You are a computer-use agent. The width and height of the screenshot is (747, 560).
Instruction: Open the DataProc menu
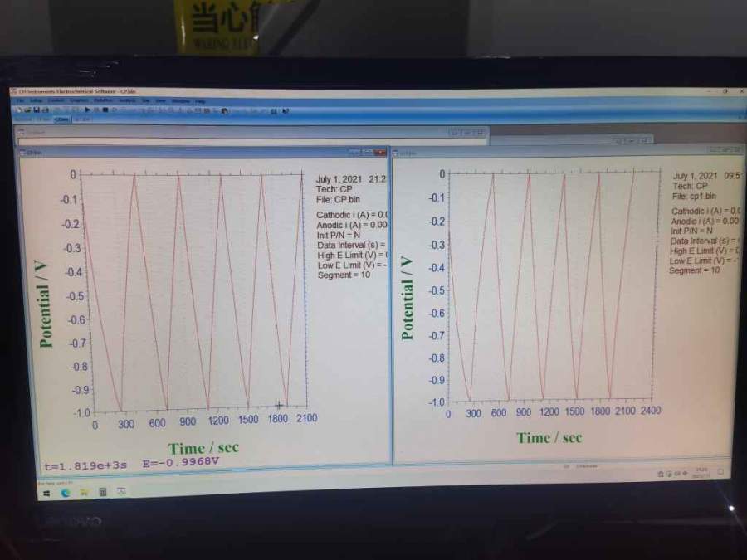[102, 101]
